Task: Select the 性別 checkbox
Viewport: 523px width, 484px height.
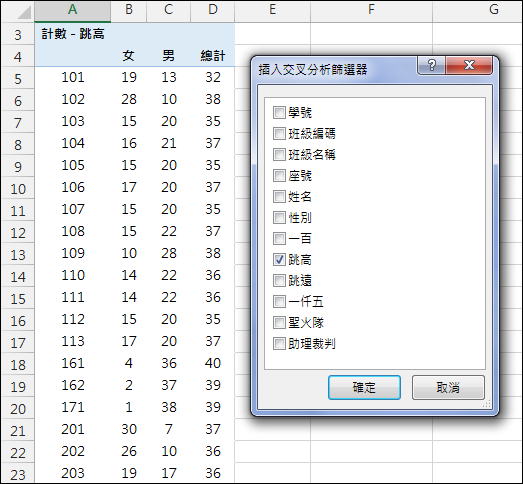Action: (279, 217)
